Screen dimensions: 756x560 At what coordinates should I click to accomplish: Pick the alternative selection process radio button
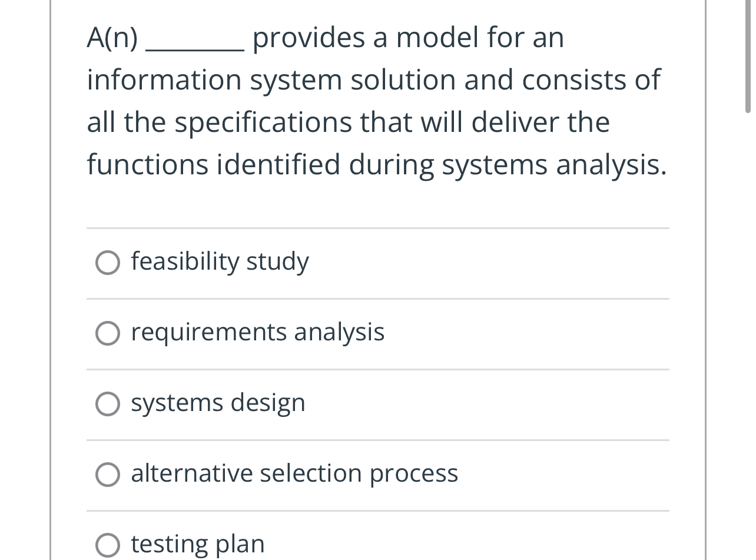pyautogui.click(x=107, y=475)
